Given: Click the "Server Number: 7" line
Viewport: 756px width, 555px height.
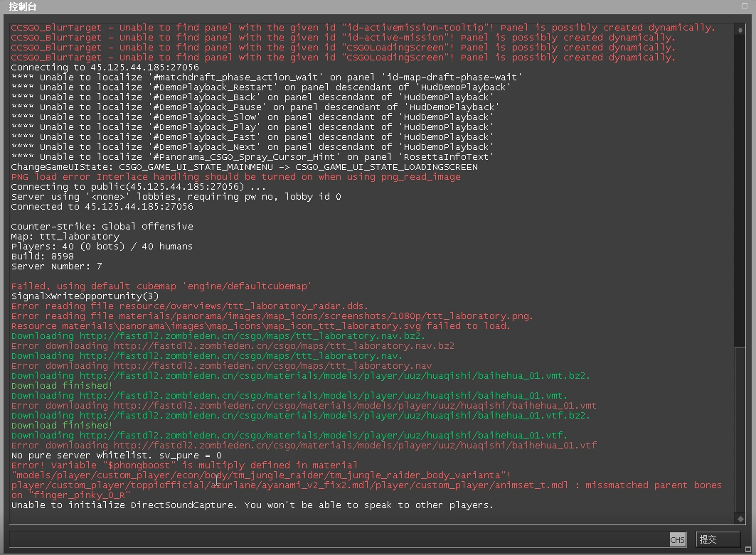Looking at the screenshot, I should pyautogui.click(x=56, y=266).
